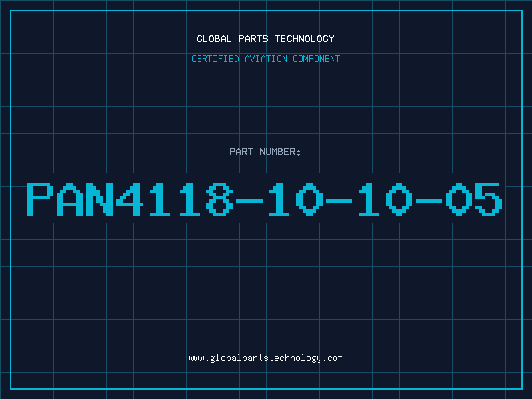The image size is (532, 399).
Task: Click the second 10 segment of the part number
Action: coord(386,199)
